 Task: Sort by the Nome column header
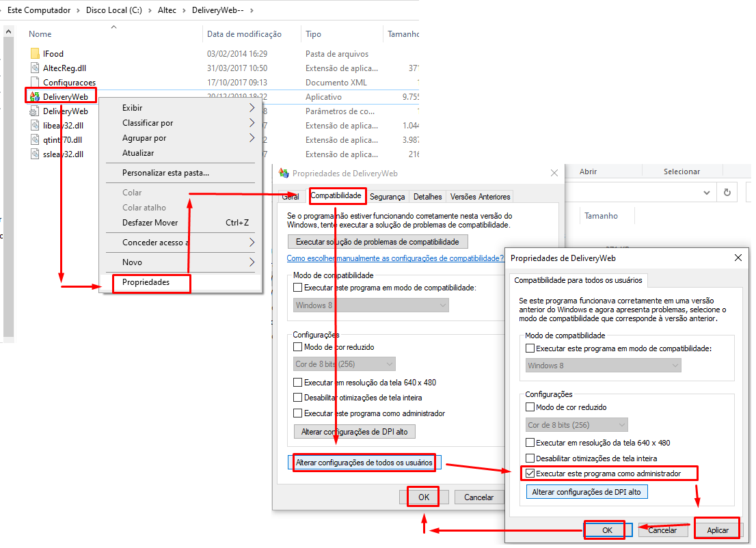pos(40,33)
